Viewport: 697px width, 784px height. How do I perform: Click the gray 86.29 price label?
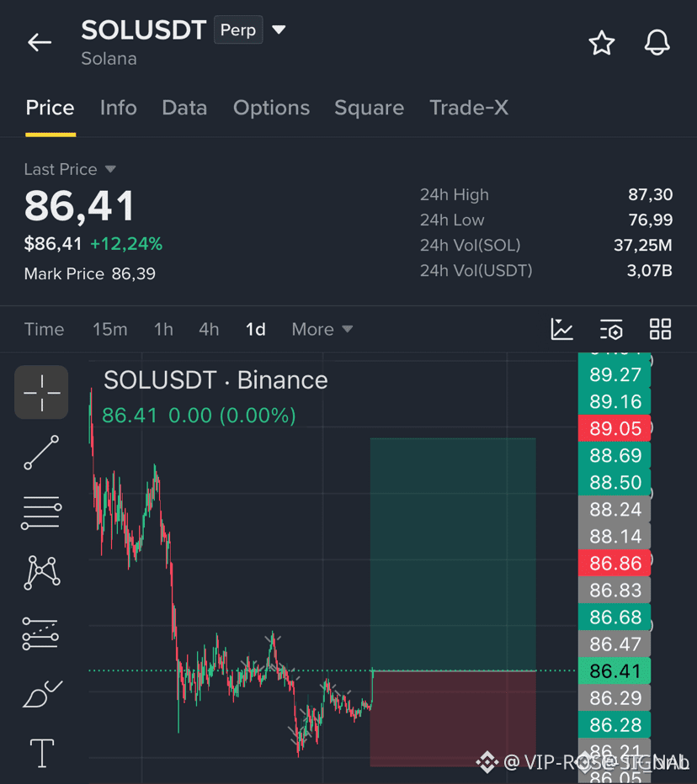pyautogui.click(x=615, y=698)
